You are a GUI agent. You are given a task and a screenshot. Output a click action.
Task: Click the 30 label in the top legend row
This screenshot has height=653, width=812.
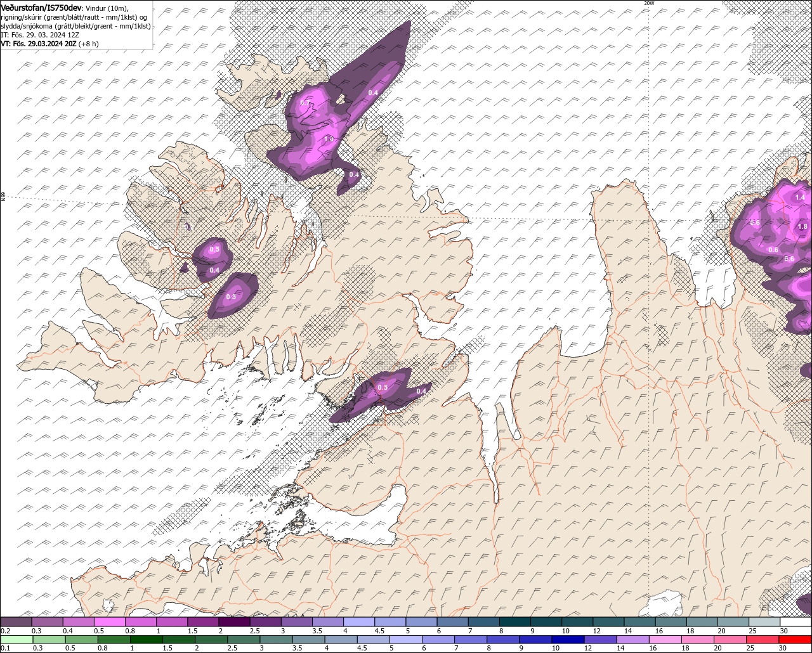[784, 631]
